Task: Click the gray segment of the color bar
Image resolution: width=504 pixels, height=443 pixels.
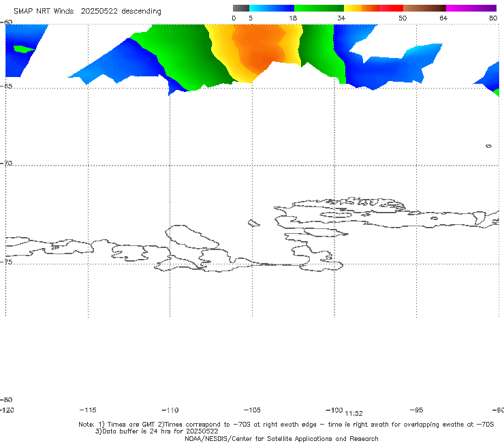Action: (x=240, y=8)
